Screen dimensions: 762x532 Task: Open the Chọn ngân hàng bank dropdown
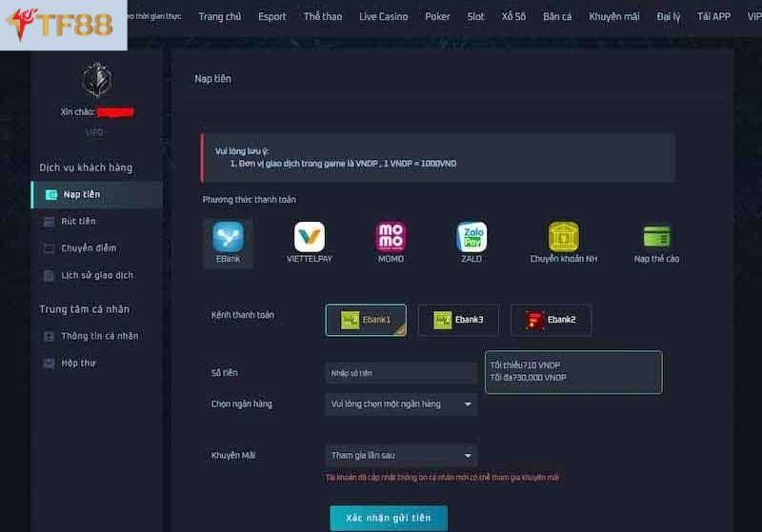[401, 404]
